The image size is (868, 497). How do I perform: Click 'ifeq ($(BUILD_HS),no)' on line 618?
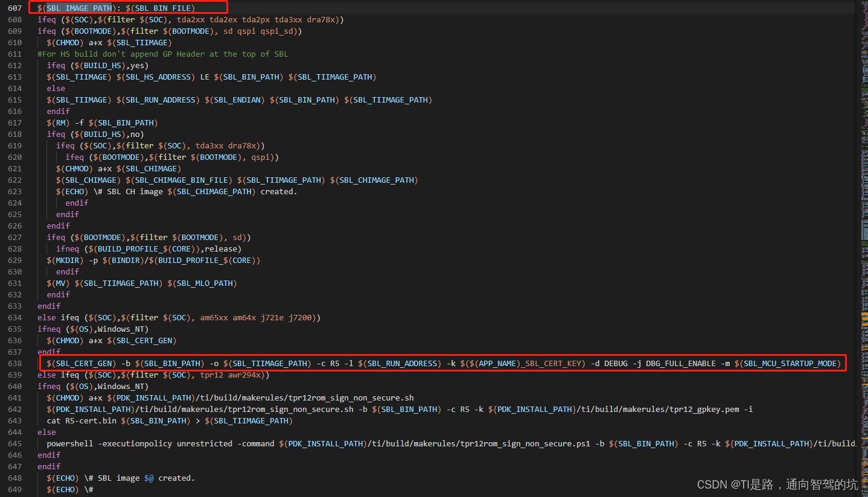(x=95, y=134)
